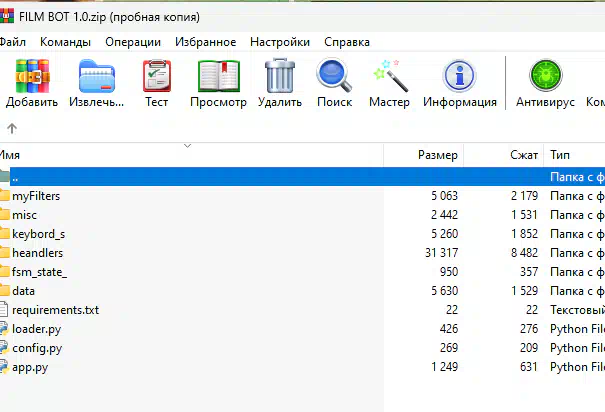Click size value 1 249 for app.py

point(444,366)
